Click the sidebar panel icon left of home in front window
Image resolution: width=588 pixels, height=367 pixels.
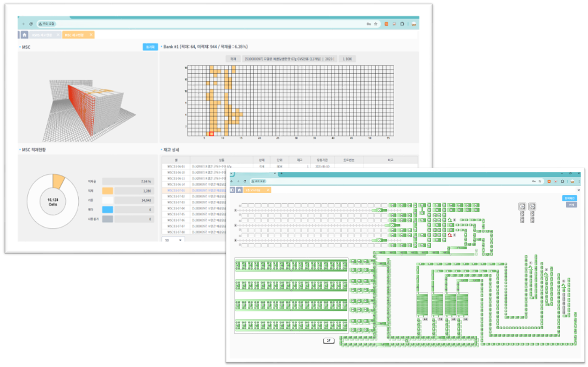pos(232,190)
